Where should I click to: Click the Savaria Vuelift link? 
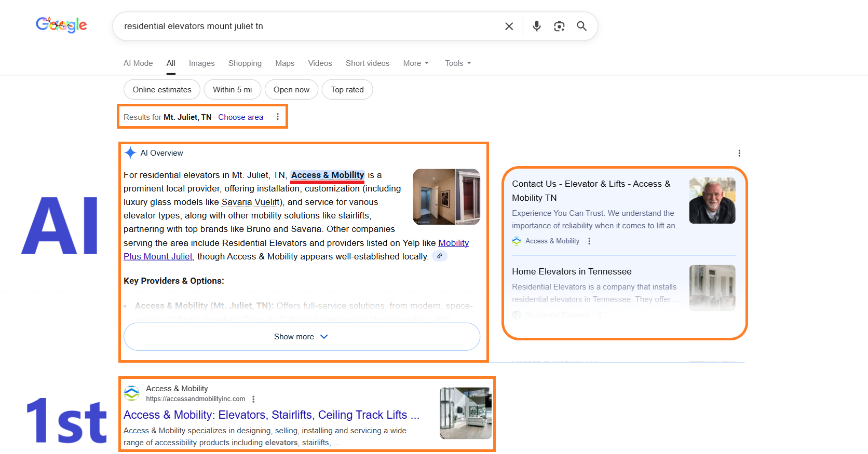[x=251, y=202]
